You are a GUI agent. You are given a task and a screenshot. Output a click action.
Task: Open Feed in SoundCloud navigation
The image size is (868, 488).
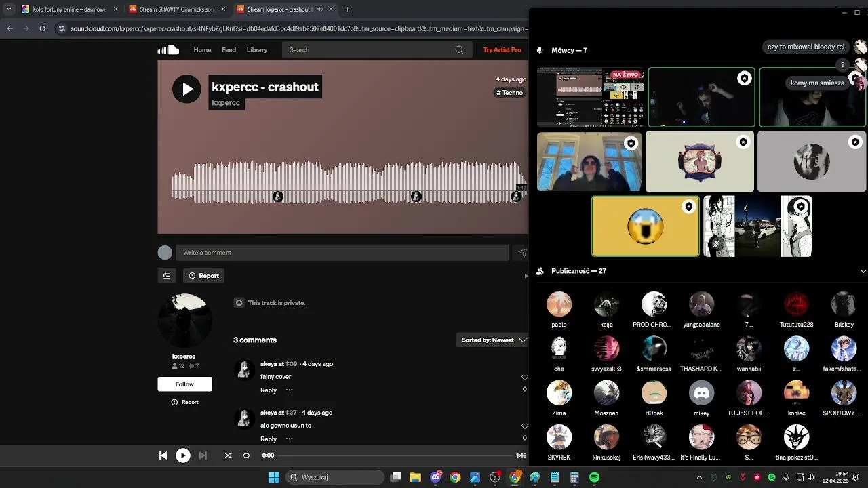click(229, 49)
